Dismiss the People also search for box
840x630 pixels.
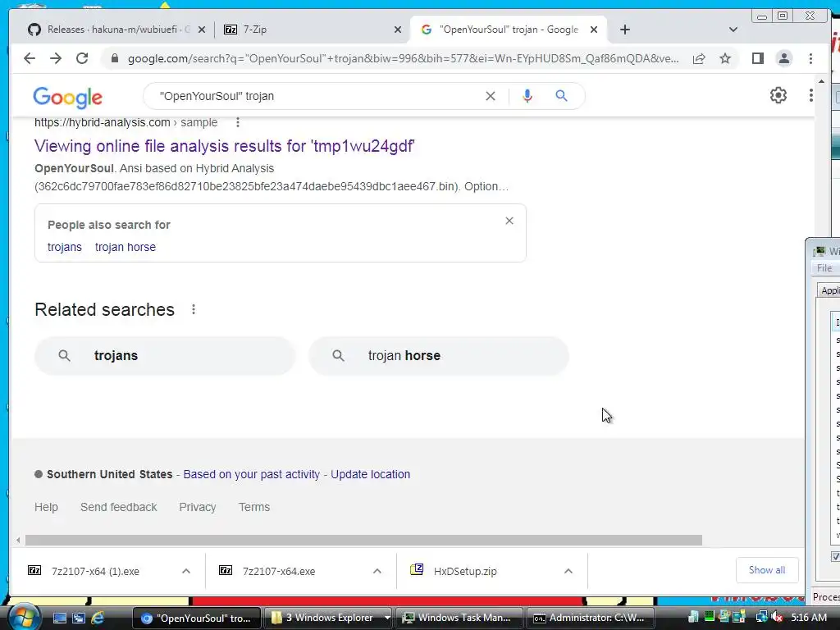[509, 221]
